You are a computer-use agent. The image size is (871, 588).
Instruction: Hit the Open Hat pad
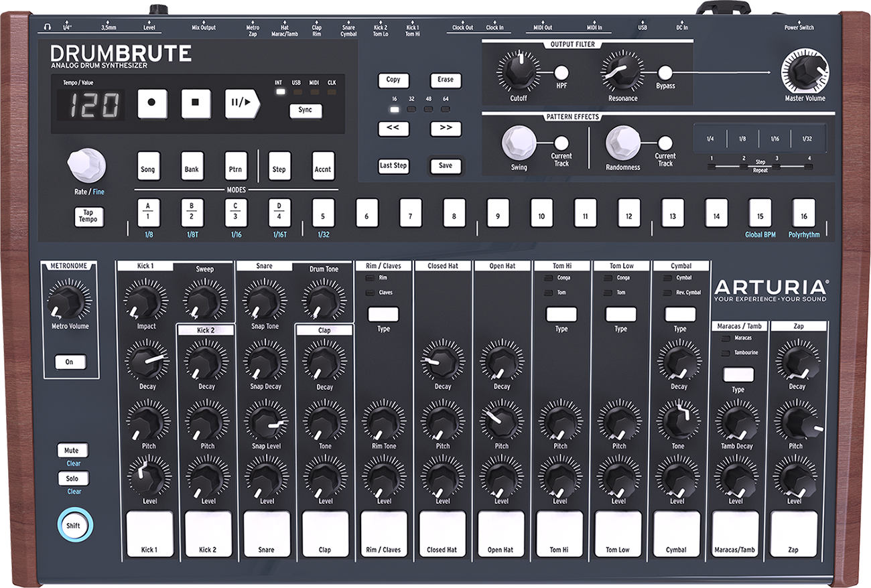pyautogui.click(x=501, y=534)
